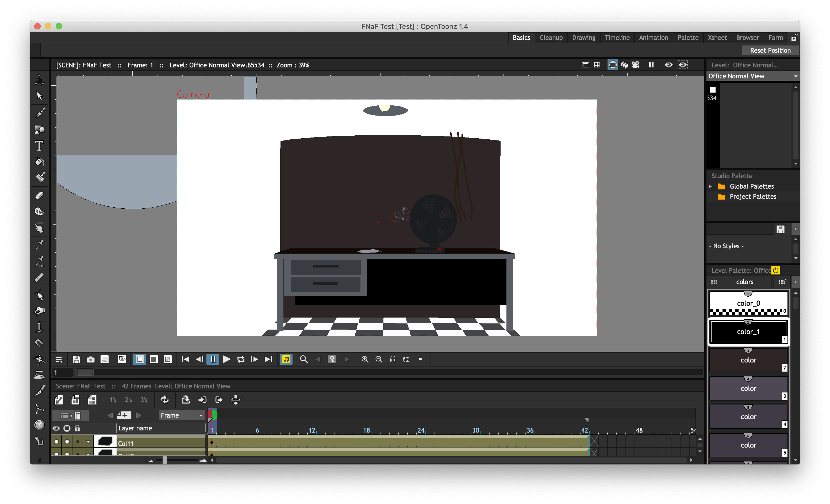Switch to the Cleanup room tab
Viewport: 830px width, 504px height.
(551, 37)
